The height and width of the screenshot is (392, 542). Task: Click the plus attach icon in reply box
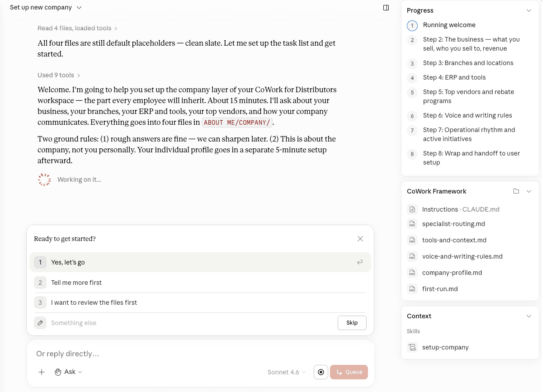(x=42, y=372)
